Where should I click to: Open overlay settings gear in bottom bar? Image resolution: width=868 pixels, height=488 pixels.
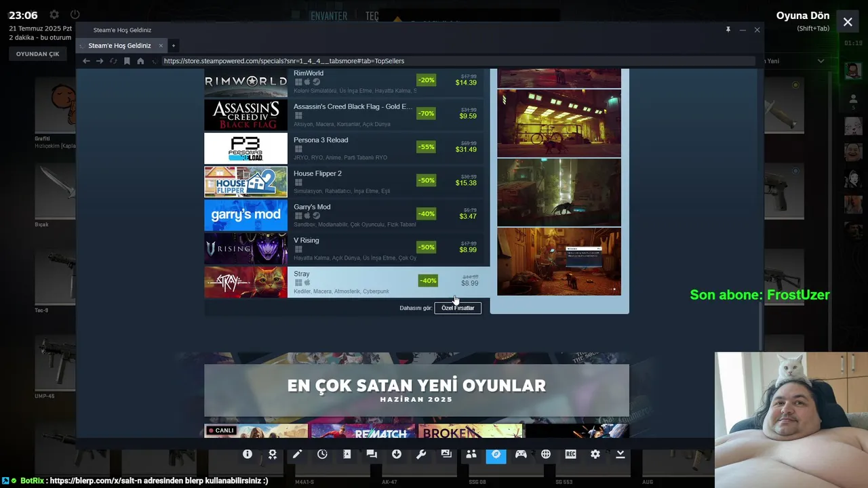(x=595, y=454)
